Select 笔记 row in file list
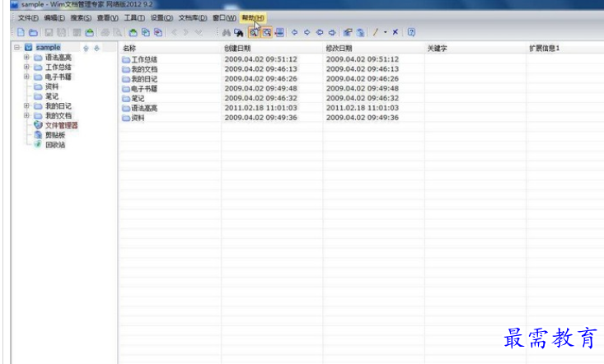 click(138, 99)
